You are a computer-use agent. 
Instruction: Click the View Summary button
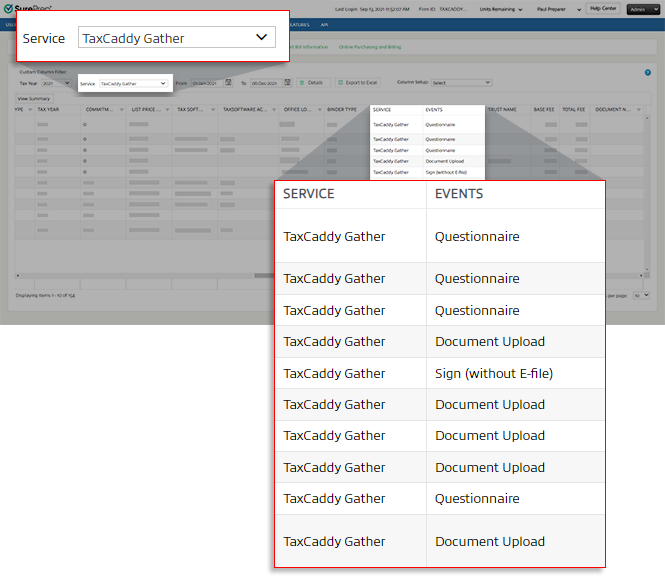34,98
